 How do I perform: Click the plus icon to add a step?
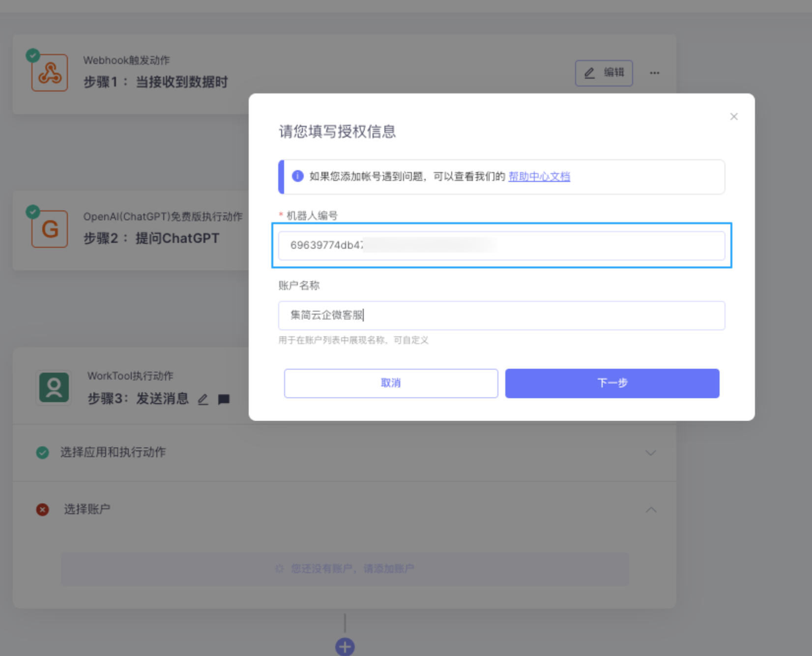[x=345, y=647]
